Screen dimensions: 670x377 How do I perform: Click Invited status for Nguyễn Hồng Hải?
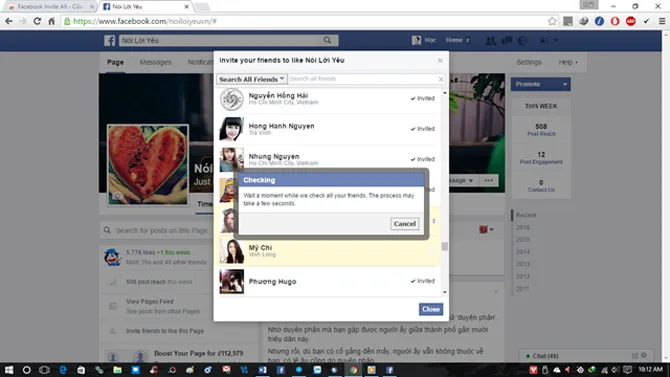pyautogui.click(x=423, y=98)
